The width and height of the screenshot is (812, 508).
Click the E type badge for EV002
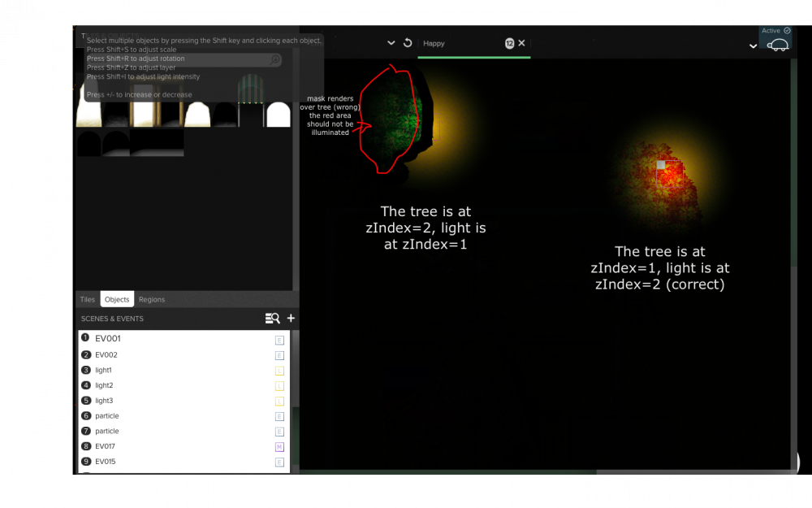[279, 356]
